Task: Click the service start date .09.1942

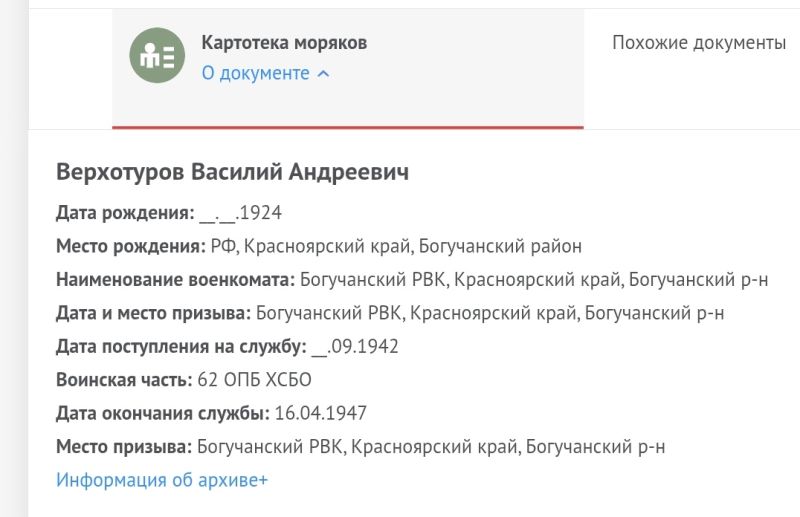Action: click(x=355, y=347)
